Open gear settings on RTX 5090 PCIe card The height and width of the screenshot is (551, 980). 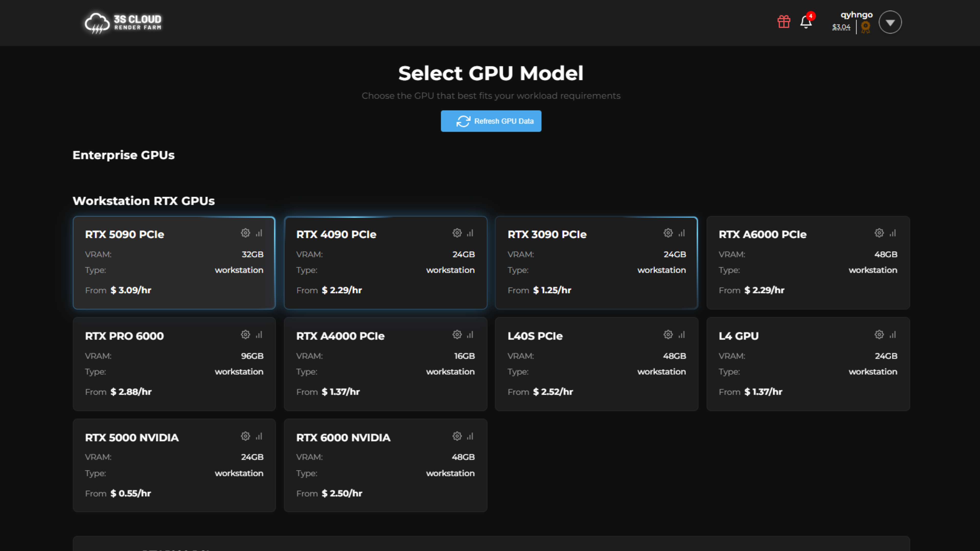point(245,233)
